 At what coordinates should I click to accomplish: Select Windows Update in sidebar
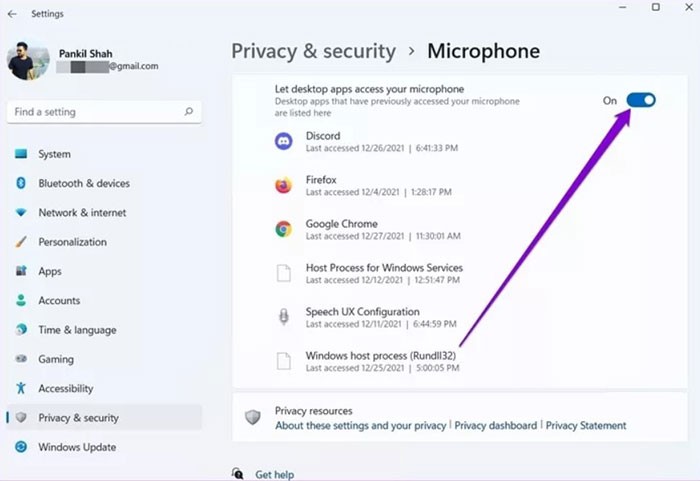pyautogui.click(x=77, y=447)
